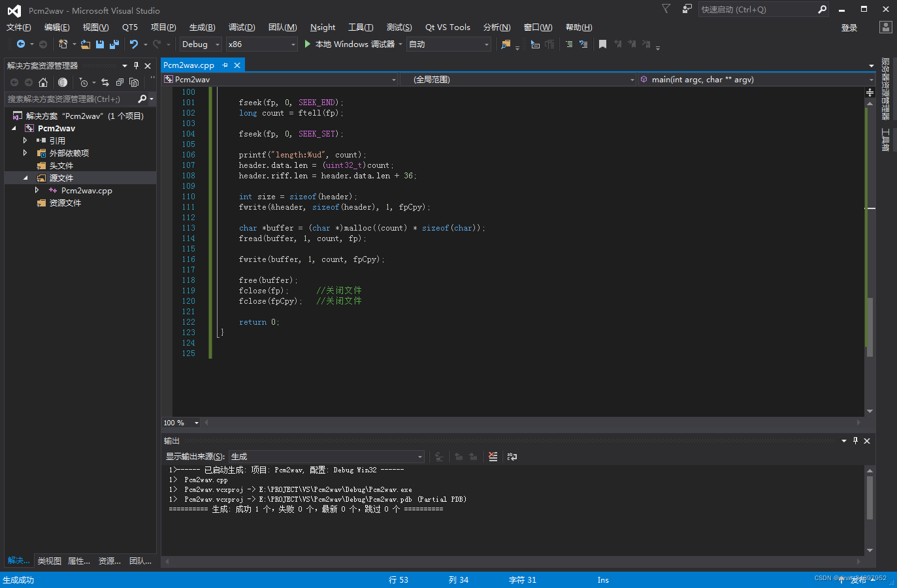
Task: Open the x86 platform dropdown
Action: point(261,44)
